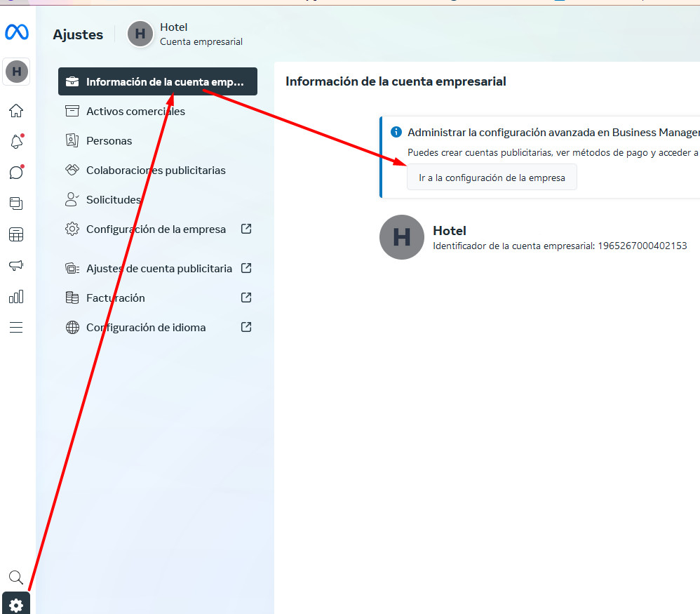Click Ir a la configuración de la empresa button
This screenshot has height=614, width=700.
pyautogui.click(x=492, y=178)
